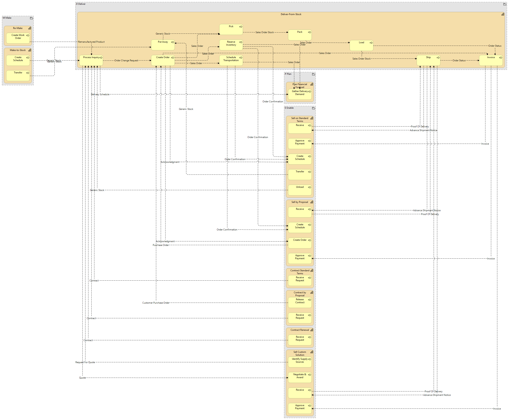Click the grid icon on Re-Make container
509x420 pixels.
pyautogui.click(x=30, y=28)
